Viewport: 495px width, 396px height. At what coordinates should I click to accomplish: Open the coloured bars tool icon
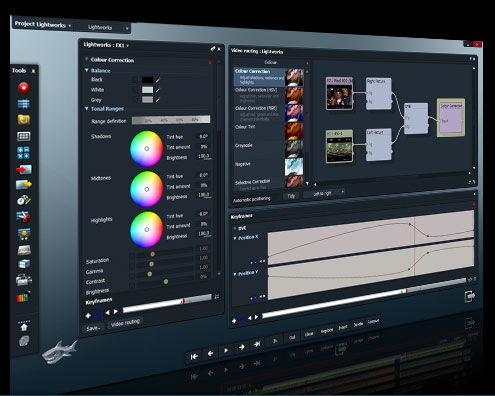[x=23, y=297]
